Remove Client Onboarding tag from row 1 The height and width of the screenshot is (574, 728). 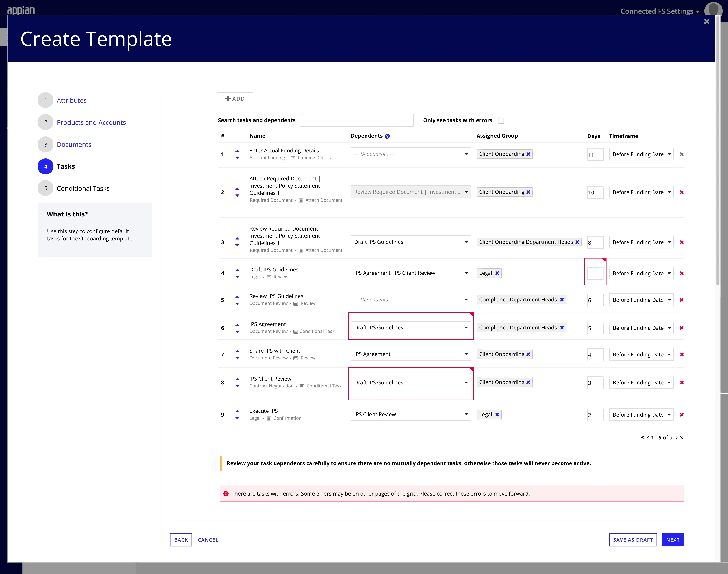tap(529, 154)
